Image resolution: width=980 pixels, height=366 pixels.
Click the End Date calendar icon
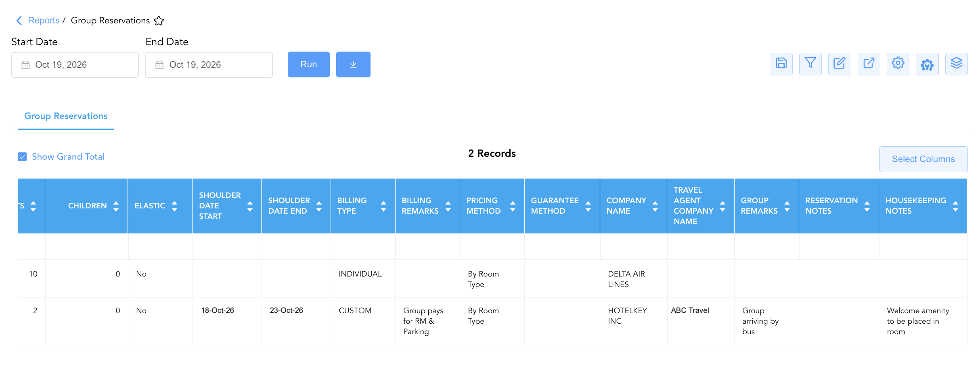tap(159, 65)
